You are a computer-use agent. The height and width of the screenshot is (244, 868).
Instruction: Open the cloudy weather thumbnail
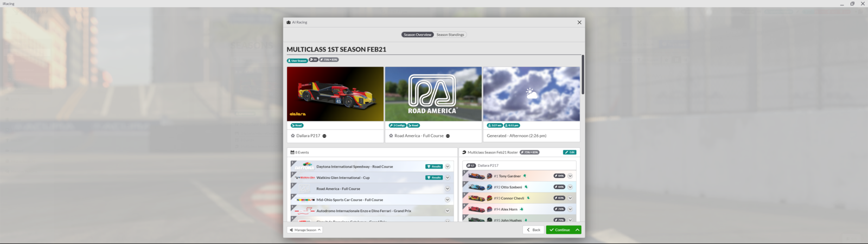tap(532, 94)
